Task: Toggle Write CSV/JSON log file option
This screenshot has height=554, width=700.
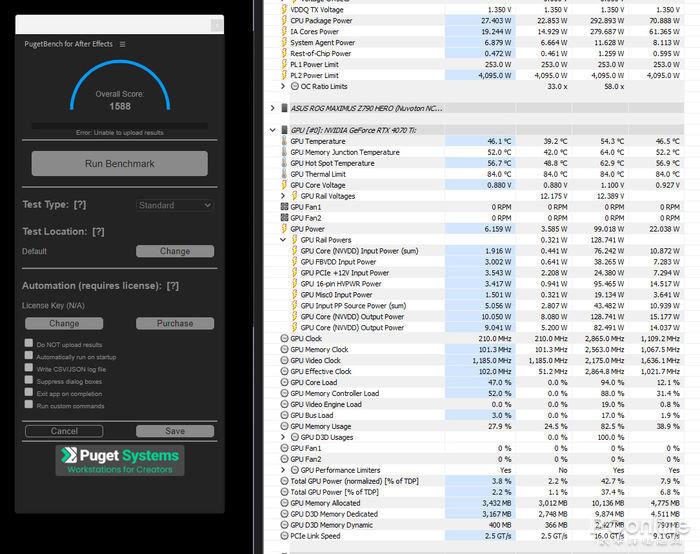Action: coord(29,369)
